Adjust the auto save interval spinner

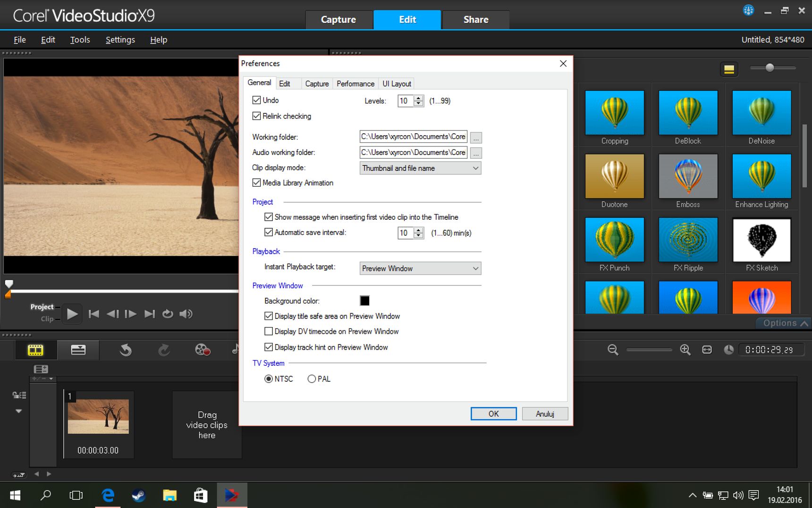click(419, 233)
